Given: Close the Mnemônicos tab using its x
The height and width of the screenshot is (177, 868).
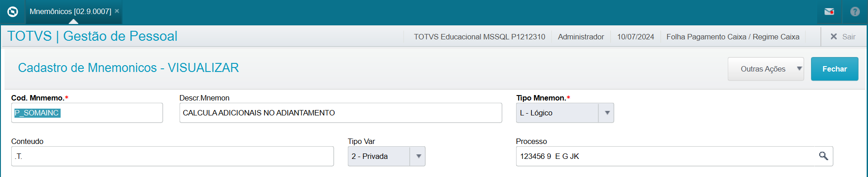Looking at the screenshot, I should point(117,11).
